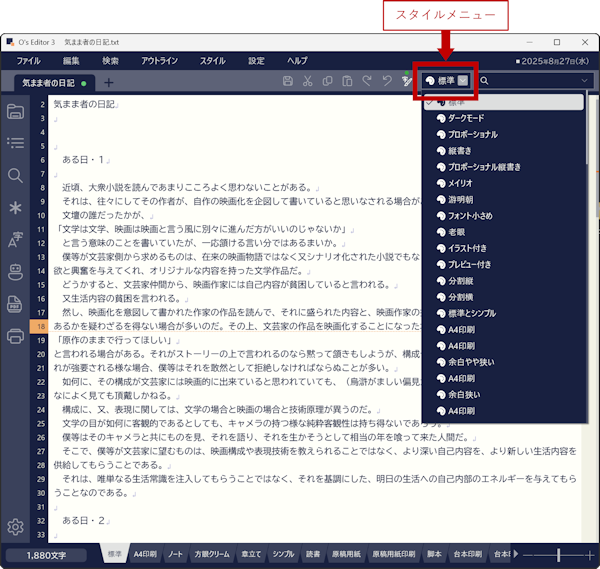
Task: Click the printer icon in the sidebar
Action: (x=15, y=335)
